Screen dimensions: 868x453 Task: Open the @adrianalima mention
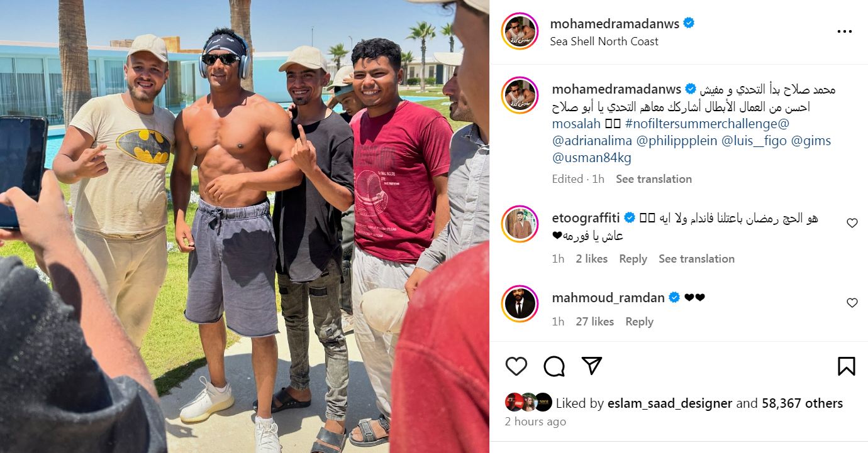592,141
